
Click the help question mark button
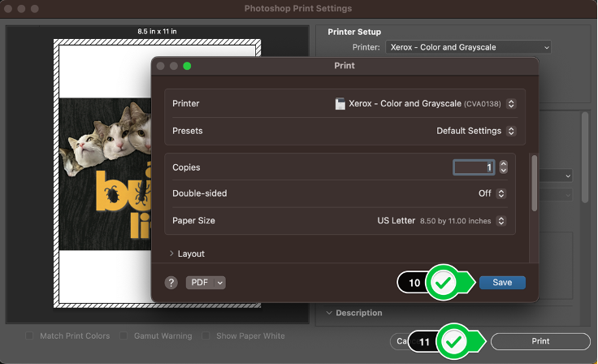pyautogui.click(x=171, y=283)
